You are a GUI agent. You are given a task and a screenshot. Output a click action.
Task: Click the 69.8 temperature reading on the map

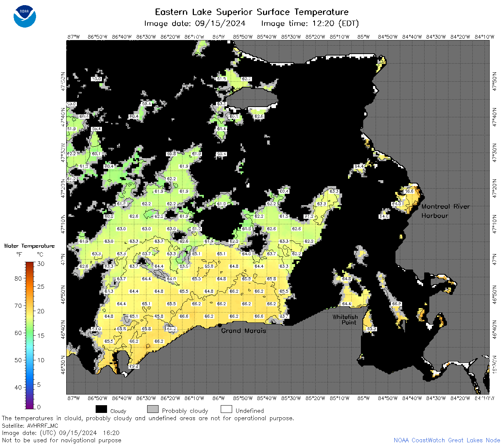click(134, 366)
